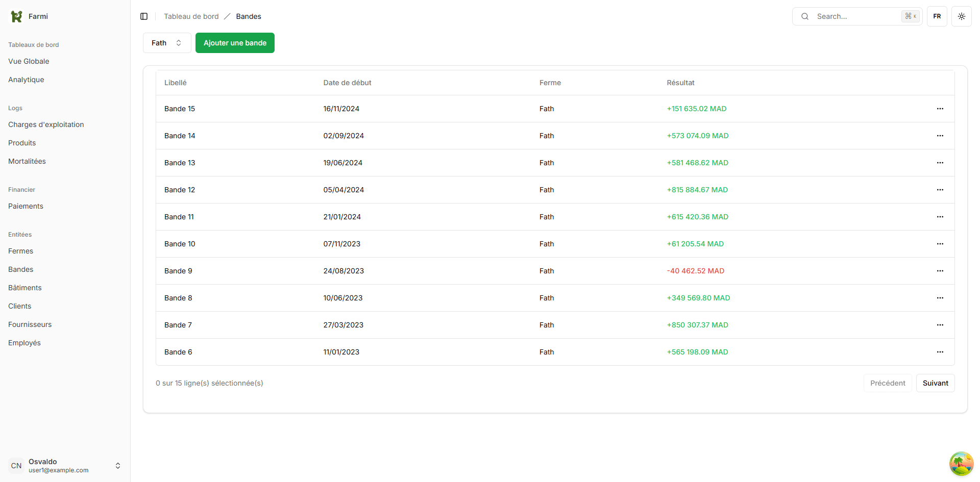
Task: Open actions for Bande 6
Action: coord(941,352)
